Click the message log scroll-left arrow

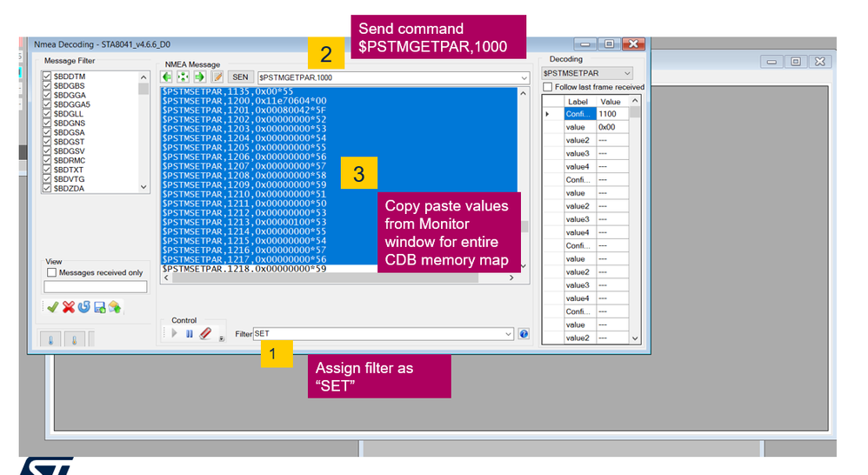pos(167,278)
